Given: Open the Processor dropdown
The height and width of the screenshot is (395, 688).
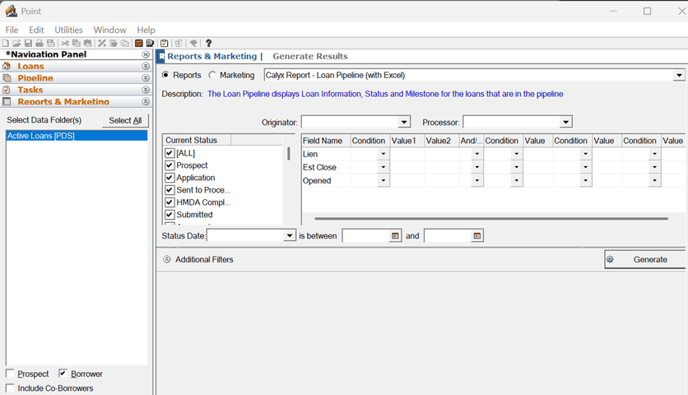Looking at the screenshot, I should pos(566,122).
